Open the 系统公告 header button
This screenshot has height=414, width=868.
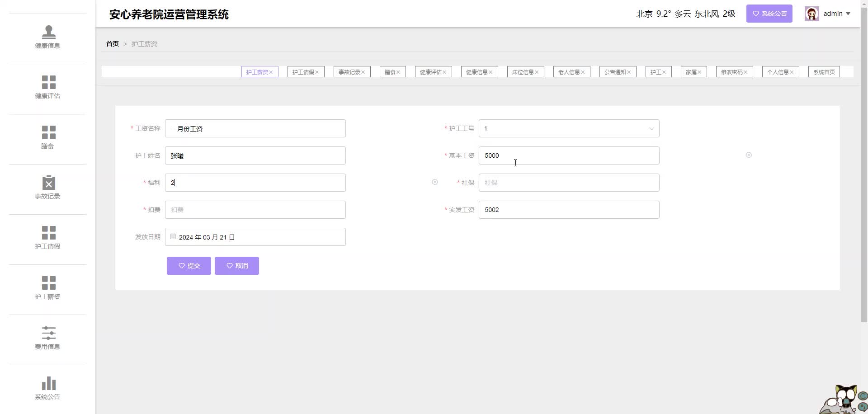point(769,14)
